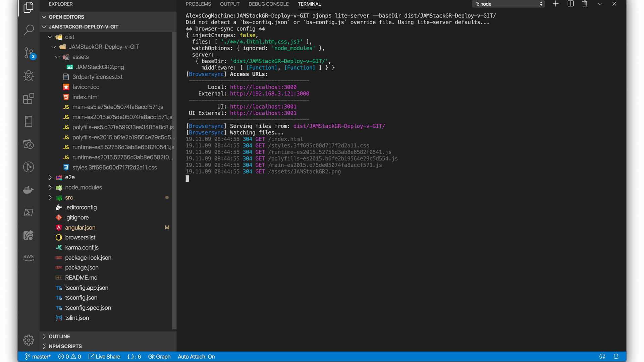
Task: Toggle the notifications bell in status bar
Action: click(x=616, y=357)
